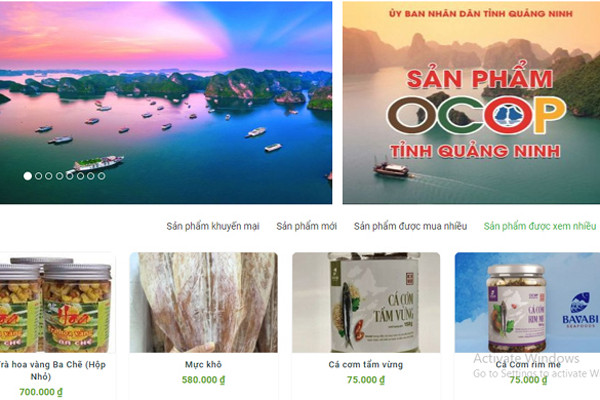The height and width of the screenshot is (400, 600).
Task: Click the OCOP Tỉnh Quảng Ninh banner
Action: click(471, 103)
